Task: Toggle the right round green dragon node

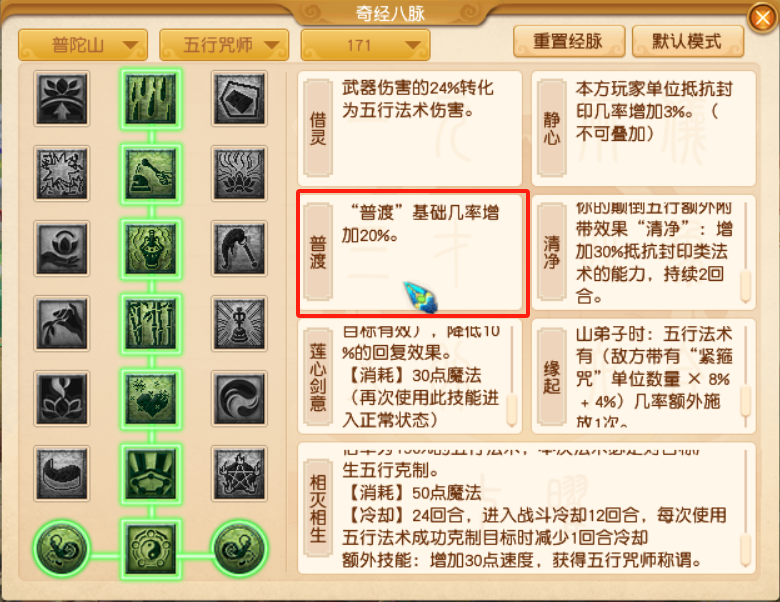Action: (239, 549)
